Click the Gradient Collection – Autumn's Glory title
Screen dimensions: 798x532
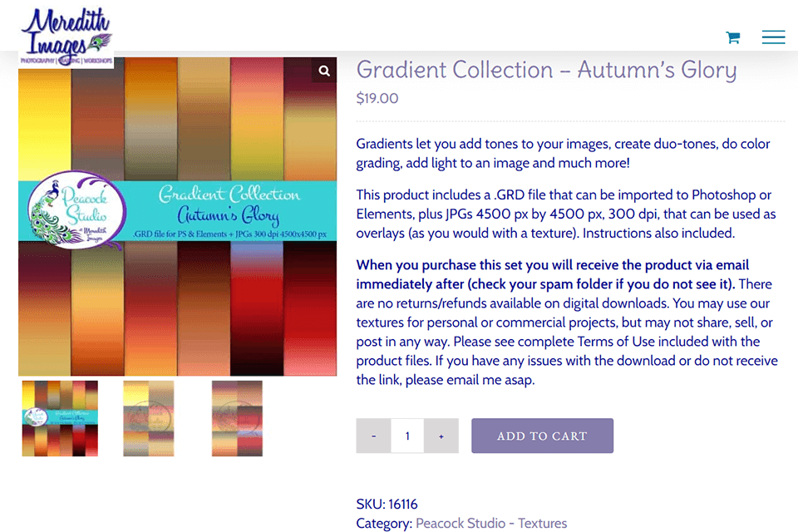pos(546,70)
